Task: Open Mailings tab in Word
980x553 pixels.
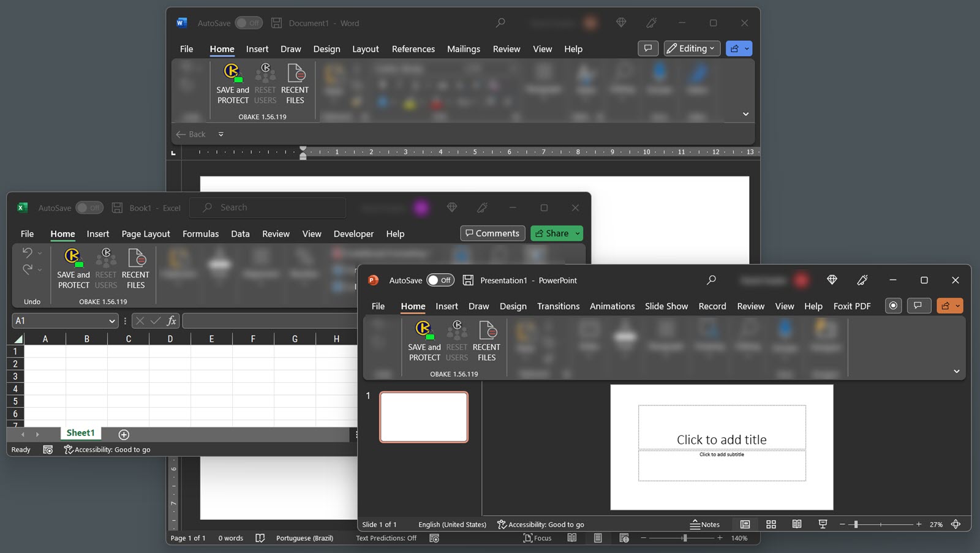Action: [464, 49]
